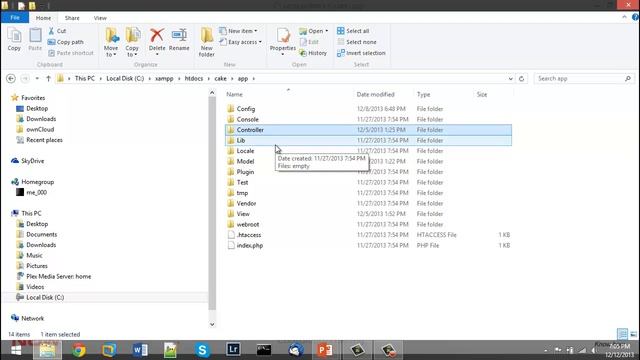640x360 pixels.
Task: Click the Windows Start button
Action: pos(16,350)
